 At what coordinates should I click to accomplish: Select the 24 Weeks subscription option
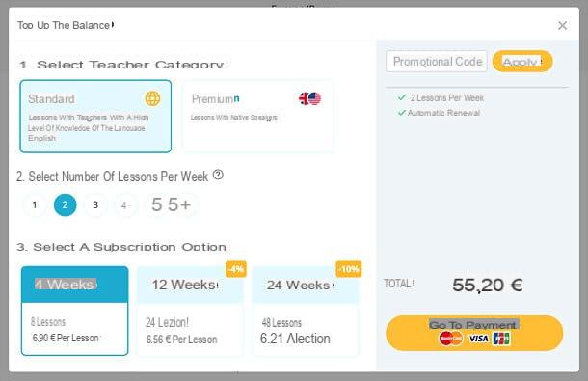[x=306, y=311]
